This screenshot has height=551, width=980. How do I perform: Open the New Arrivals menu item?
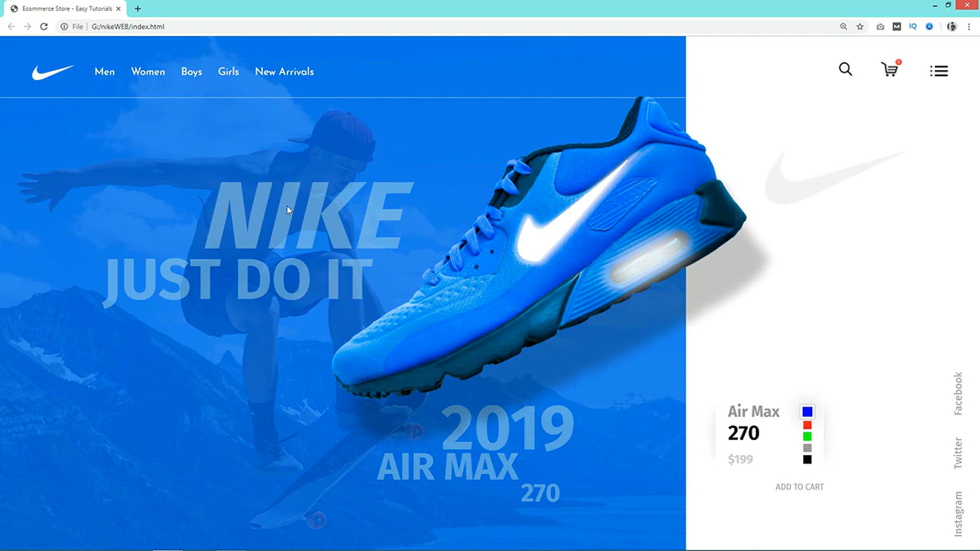284,72
